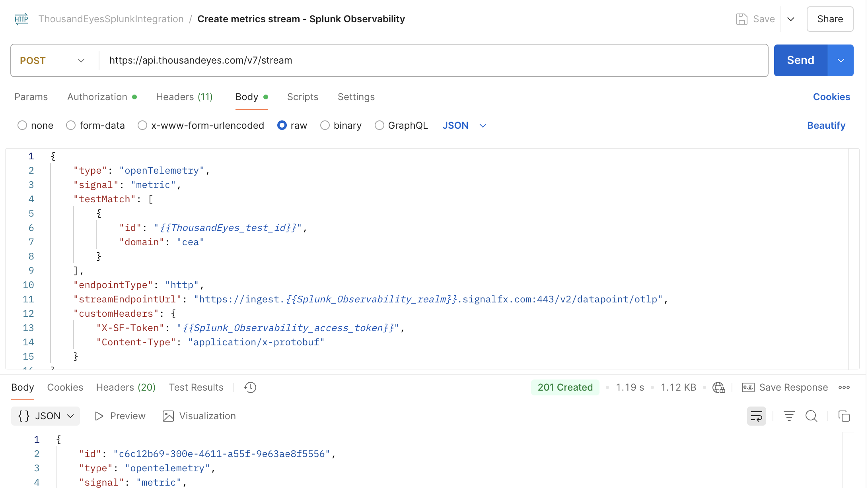Open the response Cookies tab
This screenshot has width=868, height=488.
pos(65,387)
